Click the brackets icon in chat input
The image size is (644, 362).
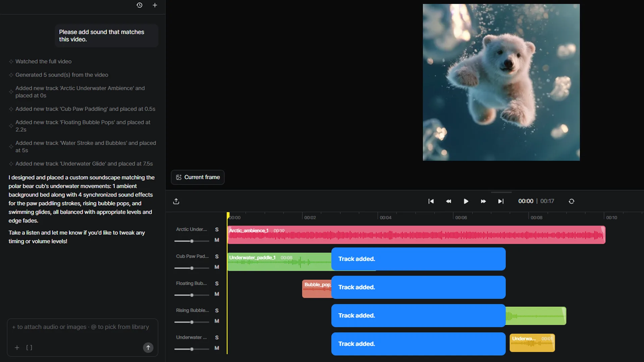point(29,348)
